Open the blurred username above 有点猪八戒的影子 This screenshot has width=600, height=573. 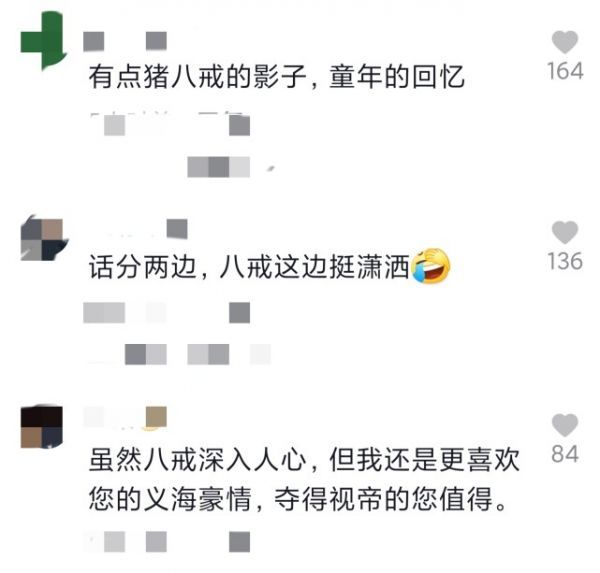pyautogui.click(x=125, y=41)
